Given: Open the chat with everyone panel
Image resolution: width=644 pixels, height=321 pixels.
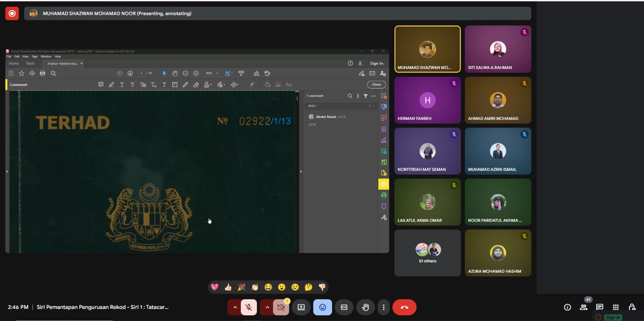Looking at the screenshot, I should tap(600, 307).
